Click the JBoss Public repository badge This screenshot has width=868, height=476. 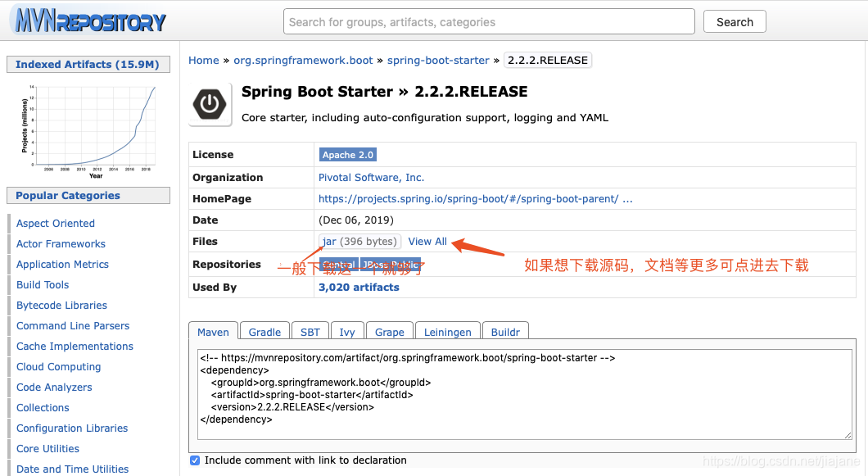[391, 265]
